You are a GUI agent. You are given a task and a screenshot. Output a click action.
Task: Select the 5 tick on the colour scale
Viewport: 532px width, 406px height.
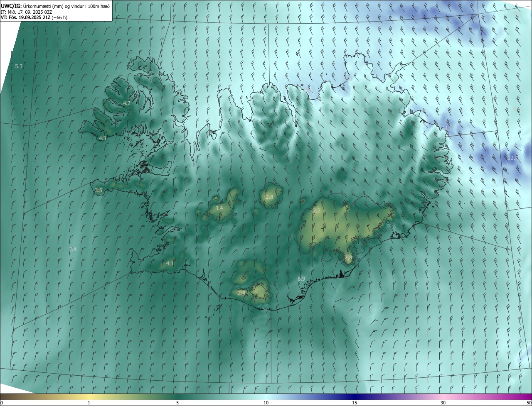point(177,403)
